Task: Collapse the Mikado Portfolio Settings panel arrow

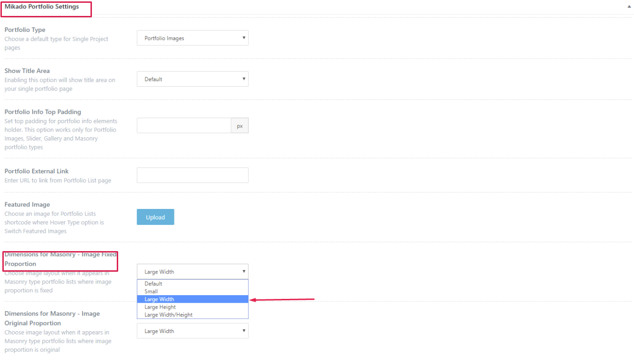Action: [x=628, y=7]
